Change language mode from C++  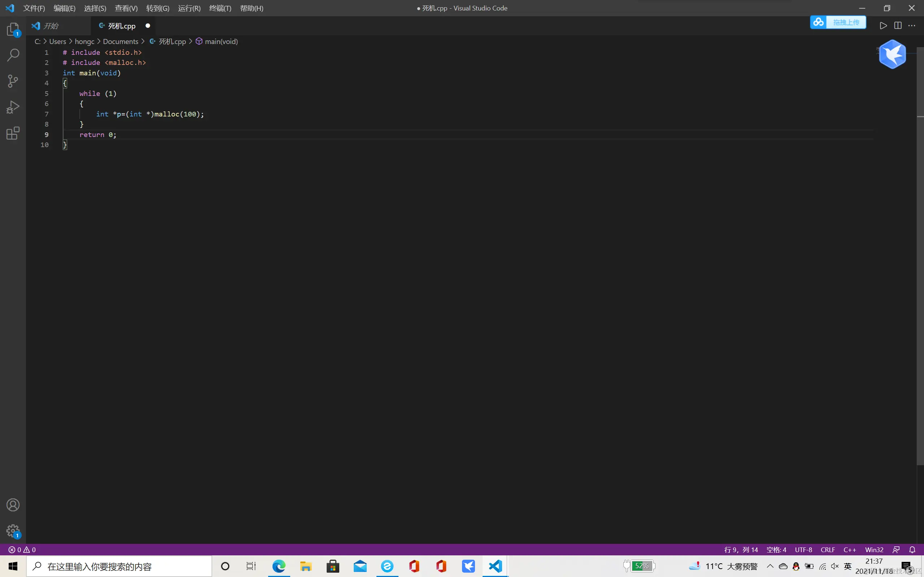850,550
